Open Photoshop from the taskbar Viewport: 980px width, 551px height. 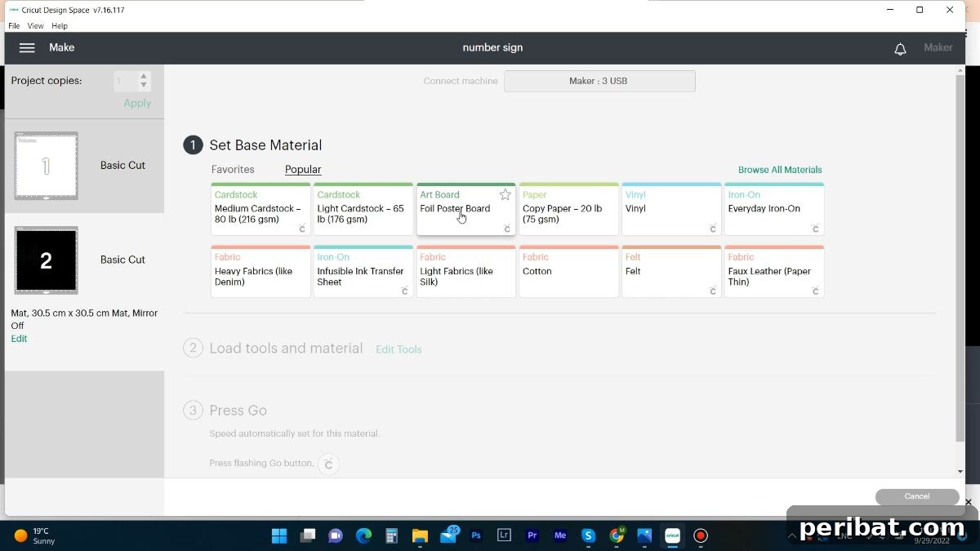pyautogui.click(x=476, y=535)
